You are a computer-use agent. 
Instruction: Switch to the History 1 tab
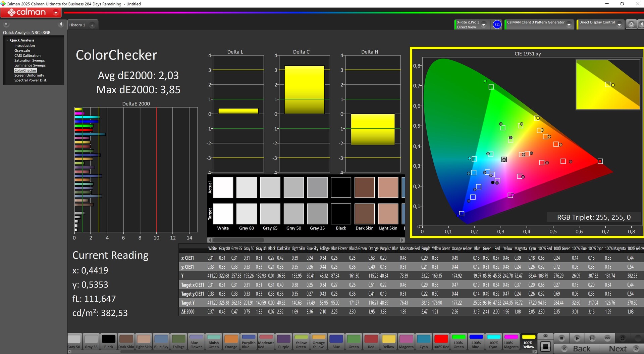(x=77, y=25)
